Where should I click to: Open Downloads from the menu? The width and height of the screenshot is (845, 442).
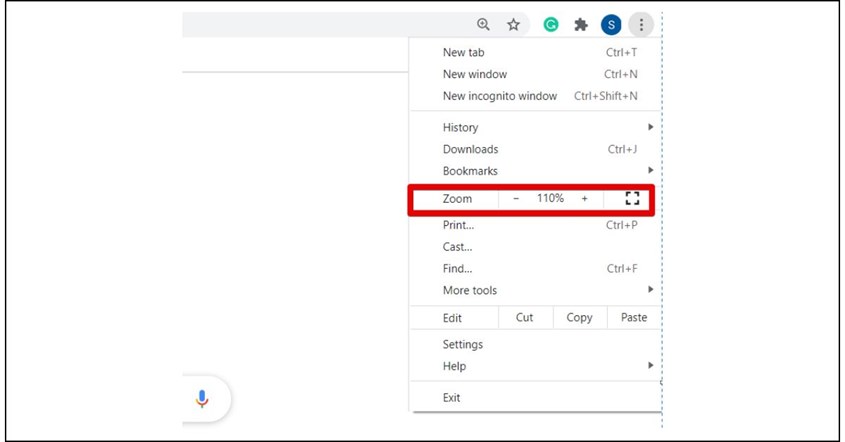536,149
